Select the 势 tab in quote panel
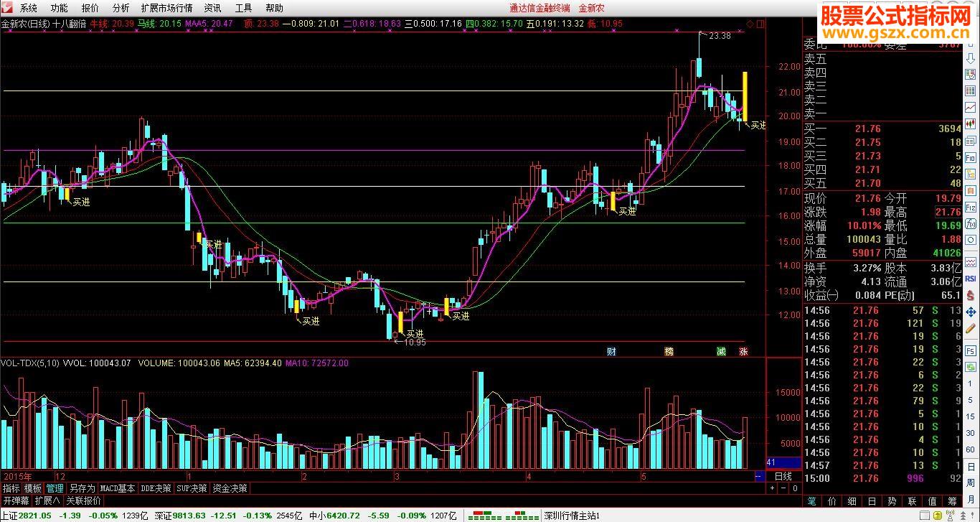 click(x=892, y=501)
